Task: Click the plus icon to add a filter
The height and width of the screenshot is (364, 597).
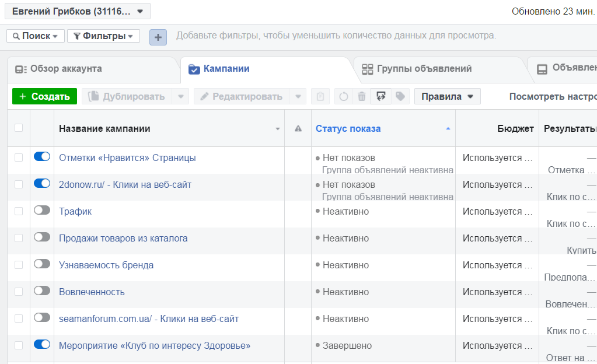Action: point(158,37)
